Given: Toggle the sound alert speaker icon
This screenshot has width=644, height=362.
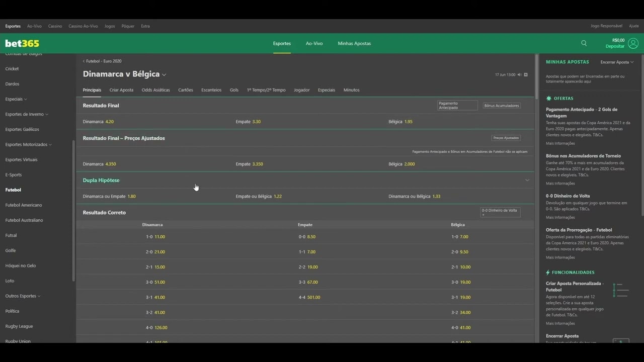Looking at the screenshot, I should coord(519,75).
